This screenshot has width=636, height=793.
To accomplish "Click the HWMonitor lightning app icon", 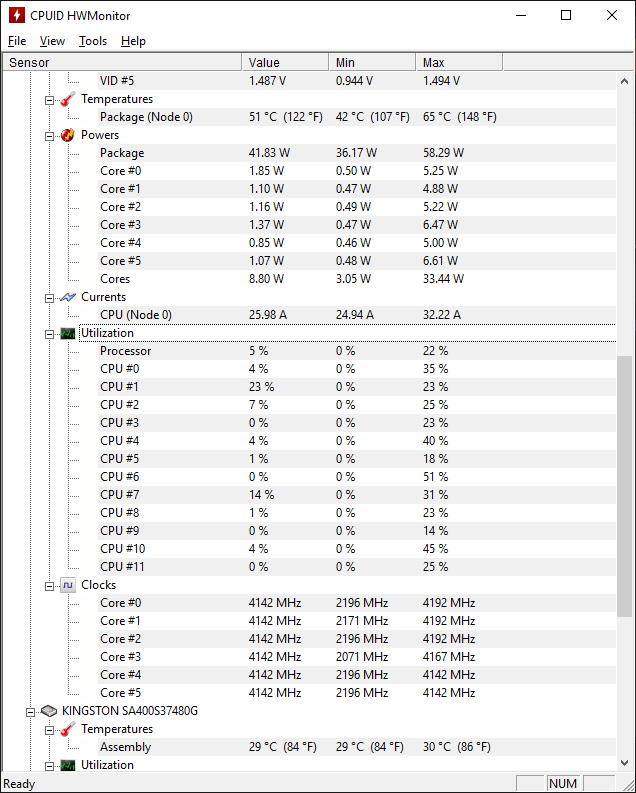I will (17, 15).
